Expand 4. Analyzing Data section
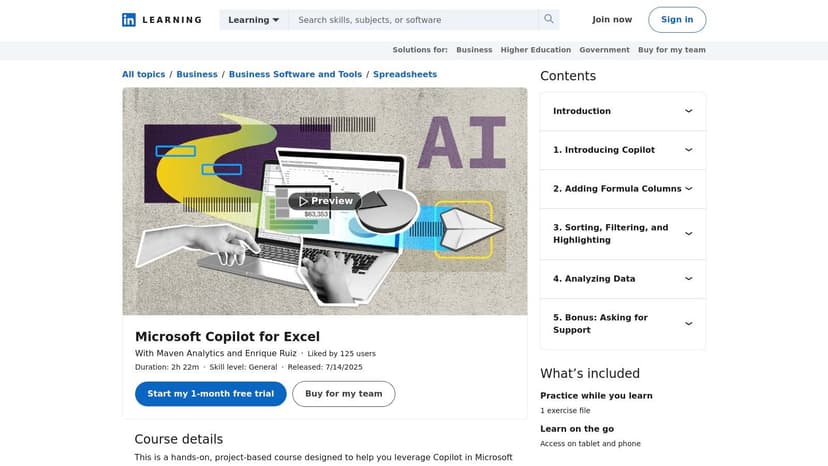Image resolution: width=828 pixels, height=466 pixels. tap(623, 278)
